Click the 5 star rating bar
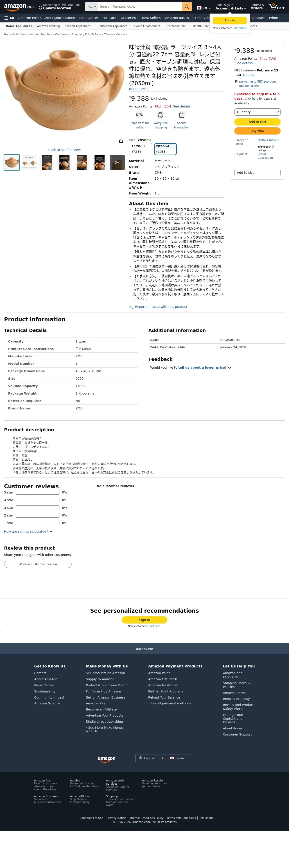 pos(38,492)
